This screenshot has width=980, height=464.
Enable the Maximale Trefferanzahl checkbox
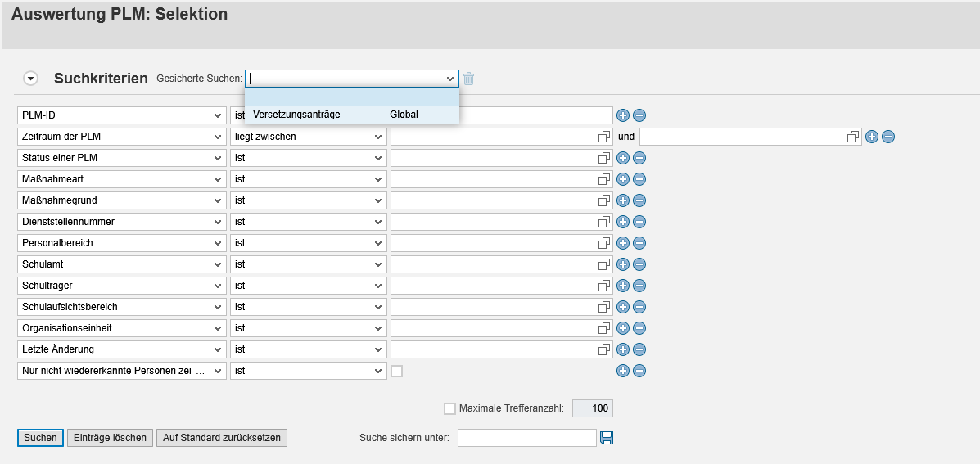pyautogui.click(x=449, y=408)
